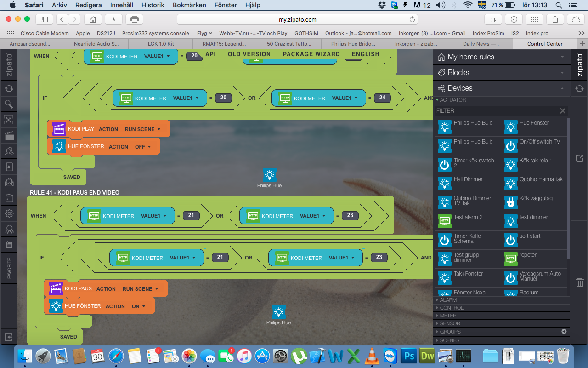Expand the METER device section
The height and width of the screenshot is (368, 588).
pyautogui.click(x=448, y=316)
